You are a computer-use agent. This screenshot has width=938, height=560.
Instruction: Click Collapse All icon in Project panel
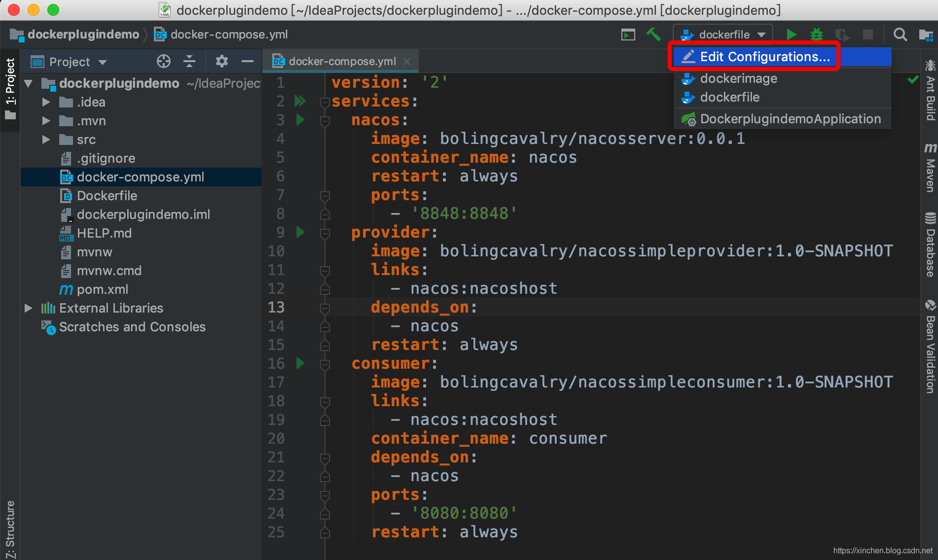pos(189,62)
